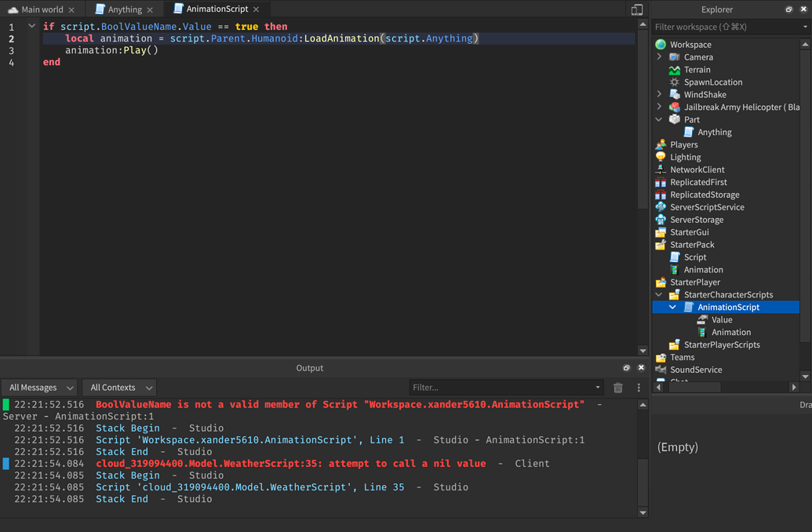Click the StarterPack folder icon

(x=661, y=245)
